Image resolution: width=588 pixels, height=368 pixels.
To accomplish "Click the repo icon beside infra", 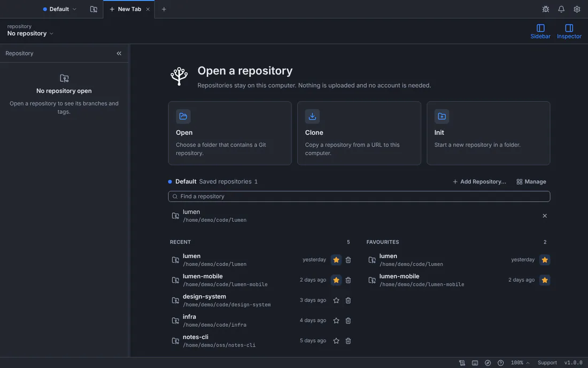I will [x=175, y=321].
